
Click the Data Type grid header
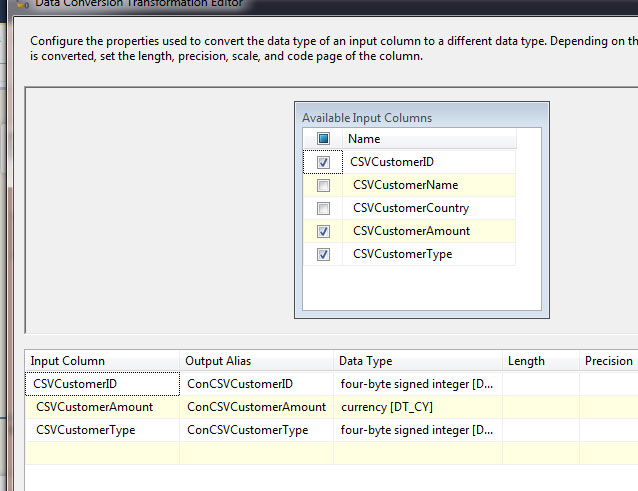click(x=418, y=361)
